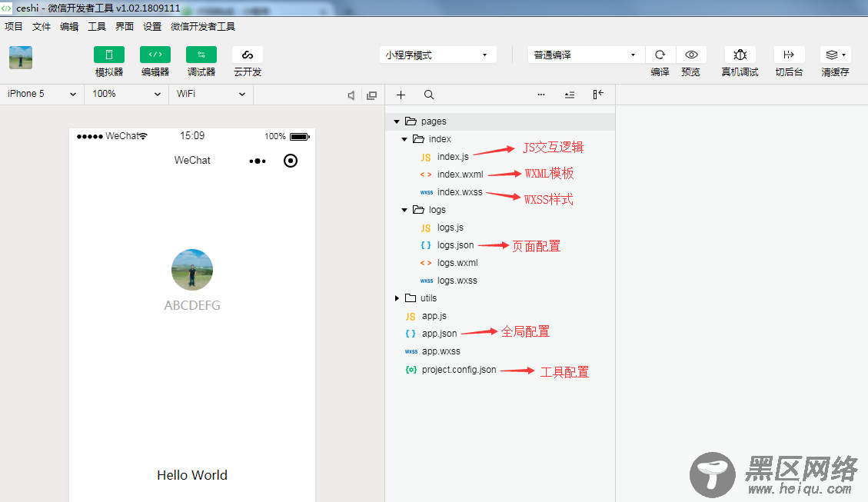Start real device debugging (真机调试)

[x=740, y=55]
